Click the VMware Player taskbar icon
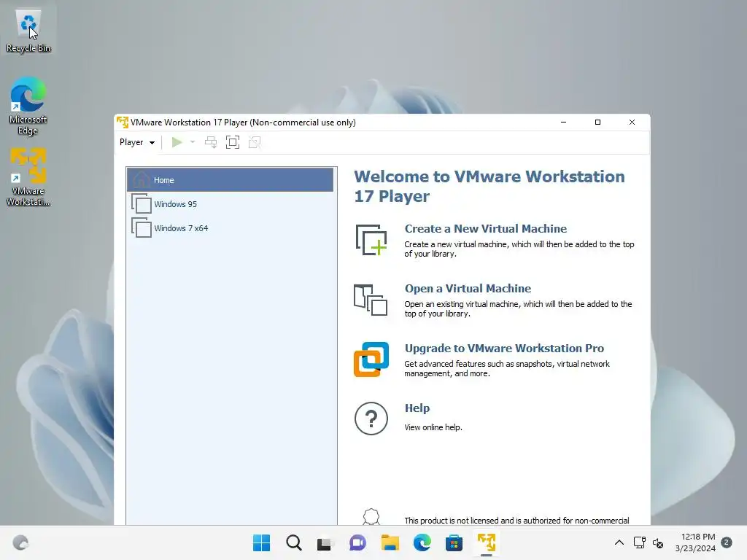Image resolution: width=747 pixels, height=560 pixels. pos(487,542)
